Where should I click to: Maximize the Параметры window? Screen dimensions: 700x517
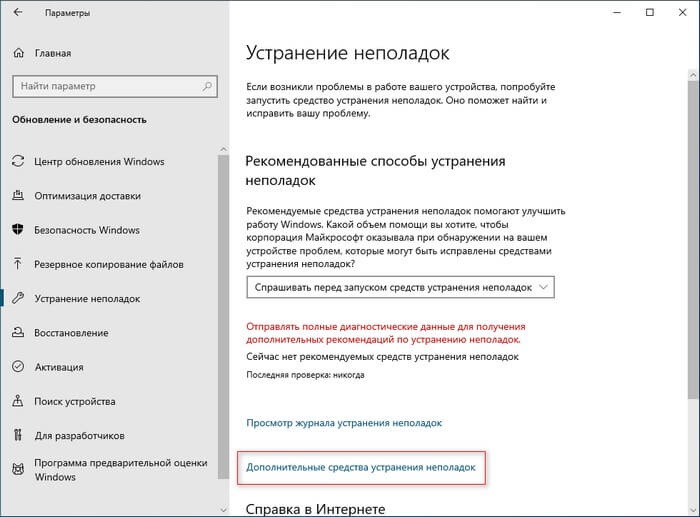649,14
